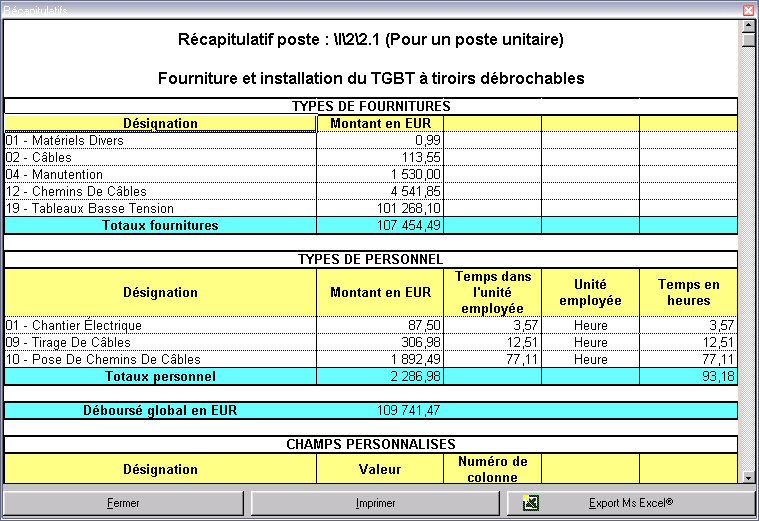
Task: Click the vertical scrollbar down arrow
Action: [748, 478]
